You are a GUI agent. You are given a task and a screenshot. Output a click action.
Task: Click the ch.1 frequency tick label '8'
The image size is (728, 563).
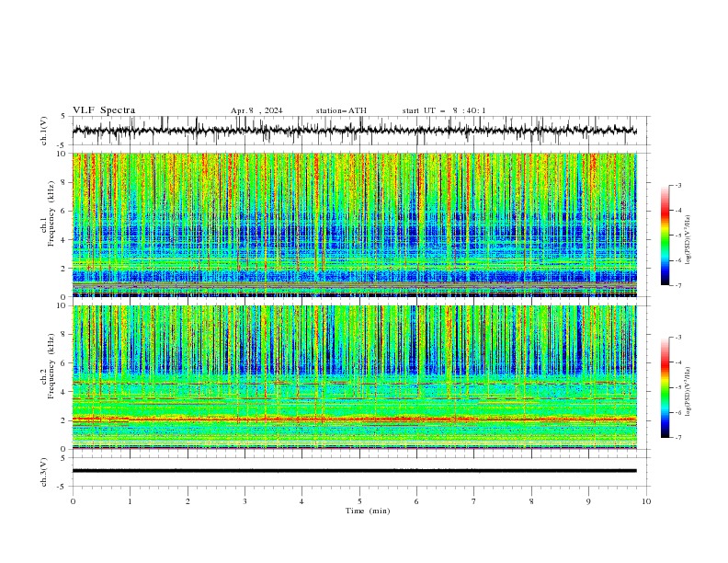click(x=65, y=182)
